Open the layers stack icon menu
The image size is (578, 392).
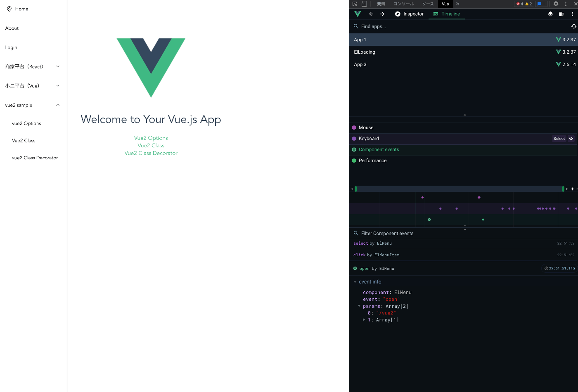point(550,14)
